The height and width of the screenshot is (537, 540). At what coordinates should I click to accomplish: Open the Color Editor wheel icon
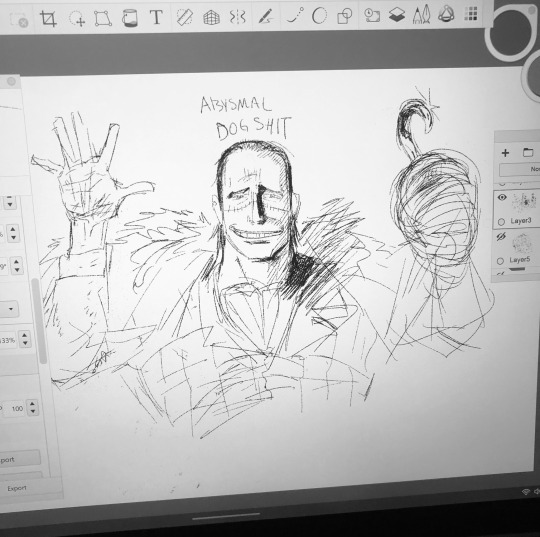point(446,14)
